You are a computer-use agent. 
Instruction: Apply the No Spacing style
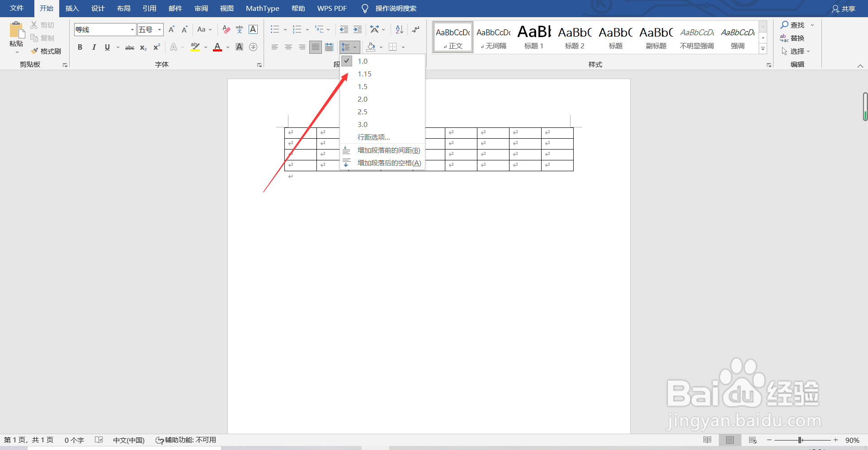pos(493,37)
